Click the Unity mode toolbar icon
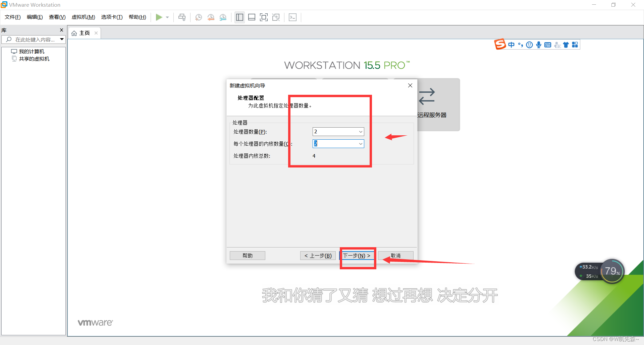The image size is (644, 345). pyautogui.click(x=276, y=17)
